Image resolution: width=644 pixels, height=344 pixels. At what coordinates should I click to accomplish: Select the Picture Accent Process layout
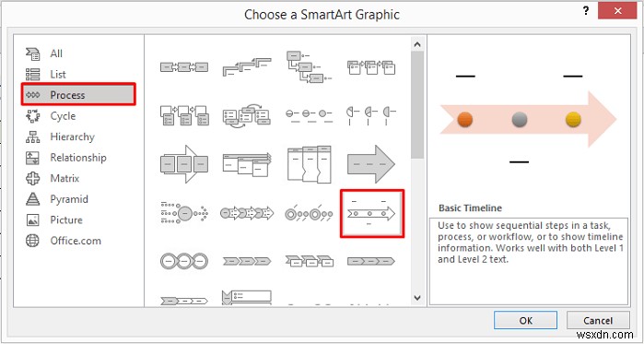coord(184,115)
